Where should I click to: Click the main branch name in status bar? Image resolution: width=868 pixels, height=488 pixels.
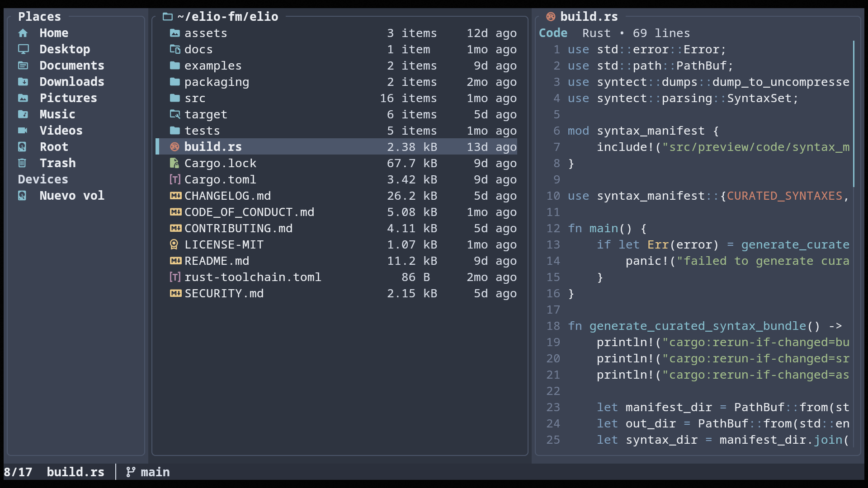pyautogui.click(x=155, y=472)
